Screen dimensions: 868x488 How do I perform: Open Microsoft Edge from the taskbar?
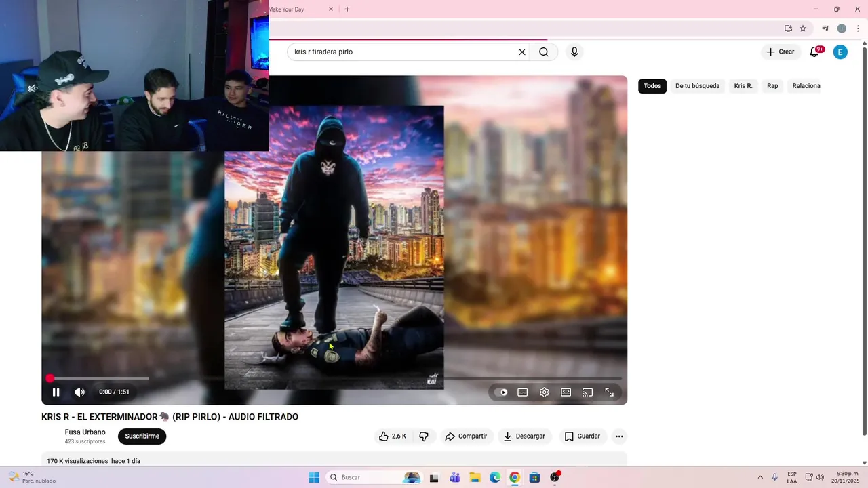tap(495, 477)
